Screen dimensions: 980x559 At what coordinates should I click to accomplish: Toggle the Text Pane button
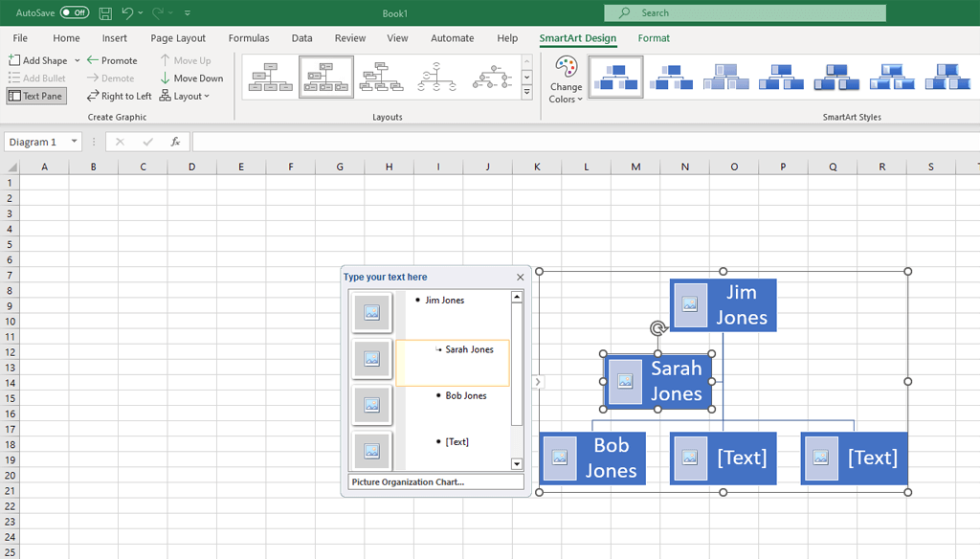36,96
